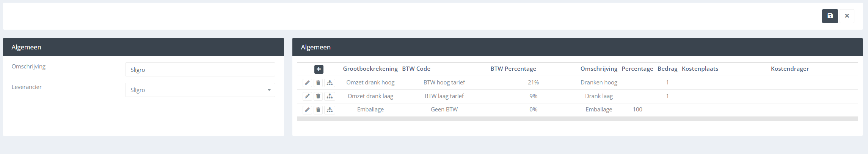Open hierarchy icon for Omzet drank hoog
Image resolution: width=868 pixels, height=154 pixels.
330,83
